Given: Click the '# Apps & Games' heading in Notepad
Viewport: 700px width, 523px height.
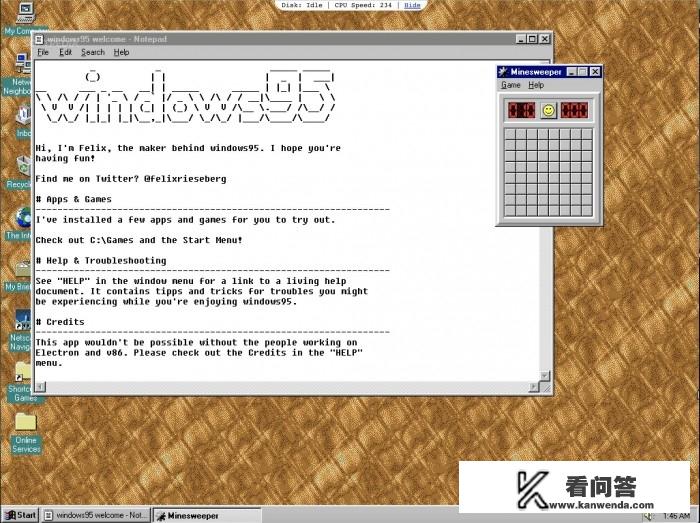Looking at the screenshot, I should [x=74, y=199].
